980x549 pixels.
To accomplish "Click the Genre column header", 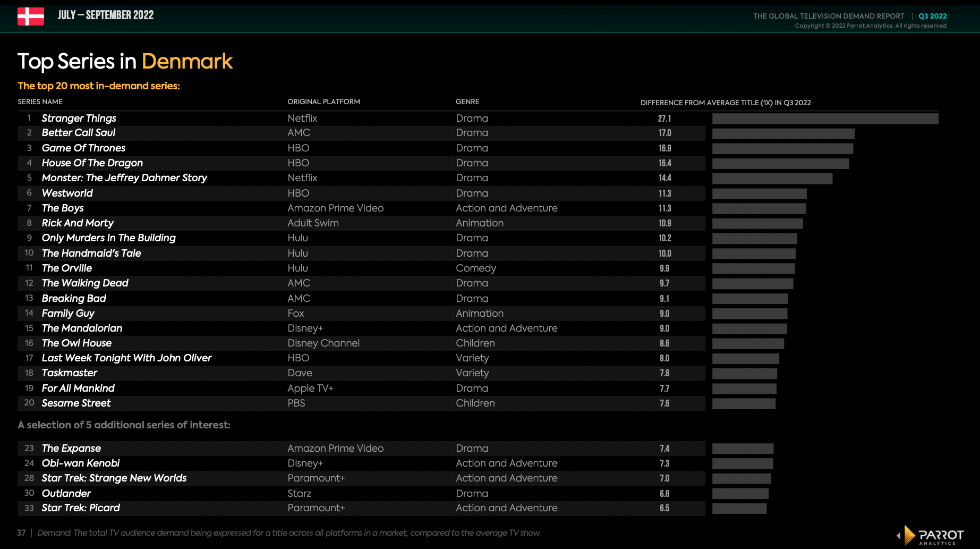I will (x=467, y=102).
